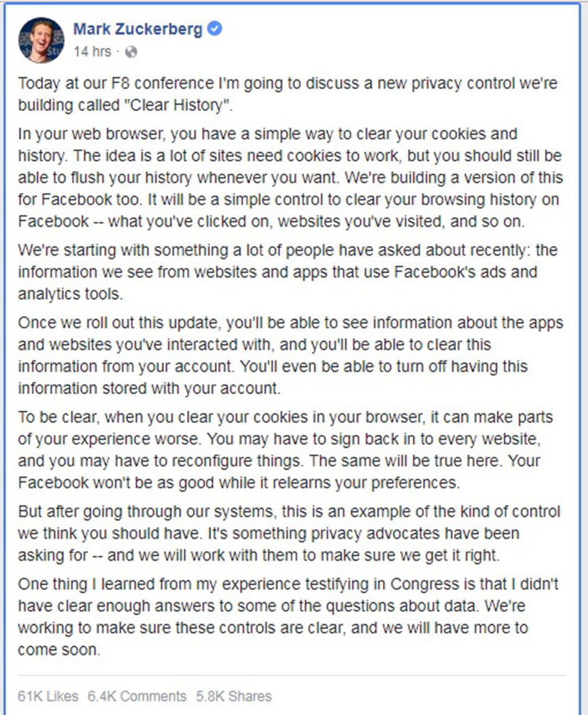The height and width of the screenshot is (715, 588).
Task: Click the Mark Zuckerberg name link
Action: click(x=138, y=29)
